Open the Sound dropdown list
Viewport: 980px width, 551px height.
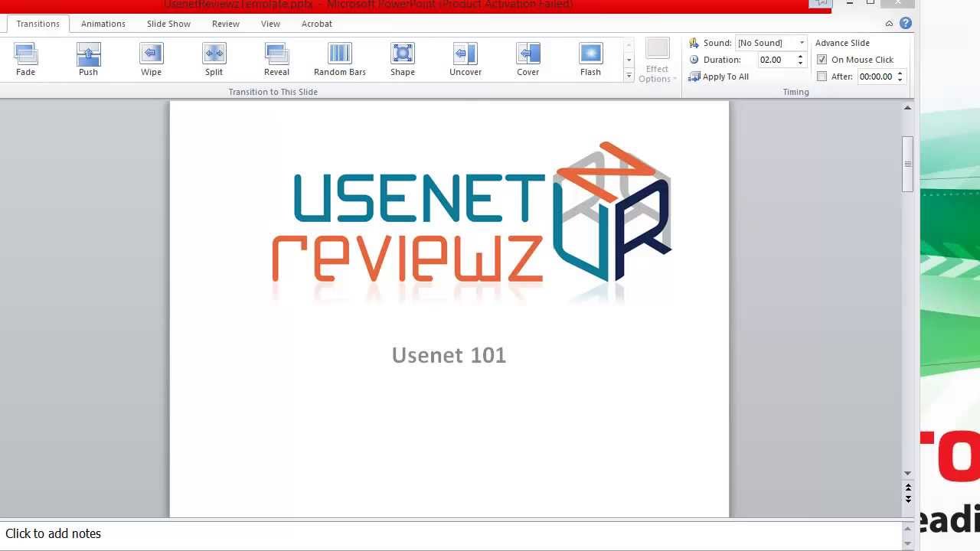click(802, 43)
